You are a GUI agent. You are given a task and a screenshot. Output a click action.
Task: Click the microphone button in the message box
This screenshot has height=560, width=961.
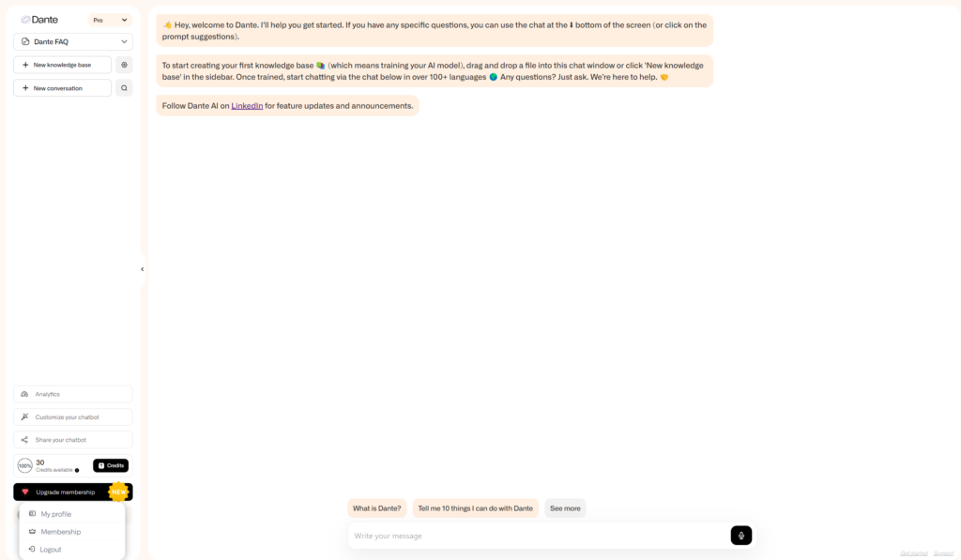(741, 536)
